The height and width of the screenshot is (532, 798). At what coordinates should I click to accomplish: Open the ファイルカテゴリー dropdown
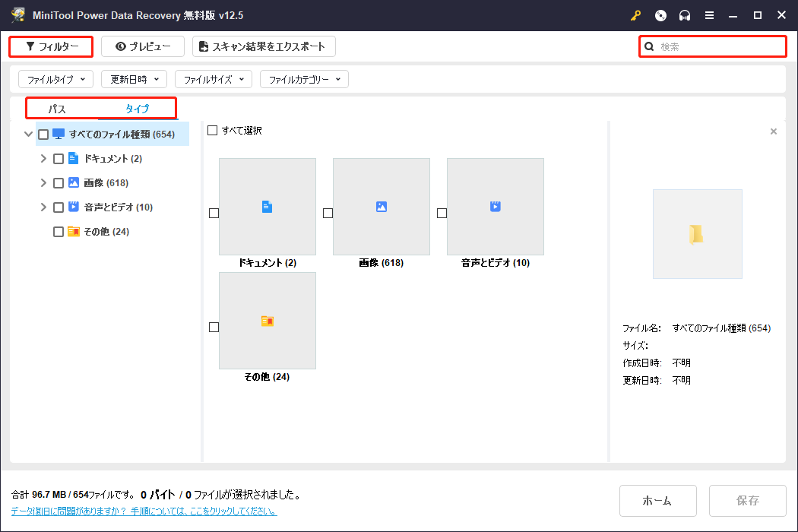(x=304, y=79)
